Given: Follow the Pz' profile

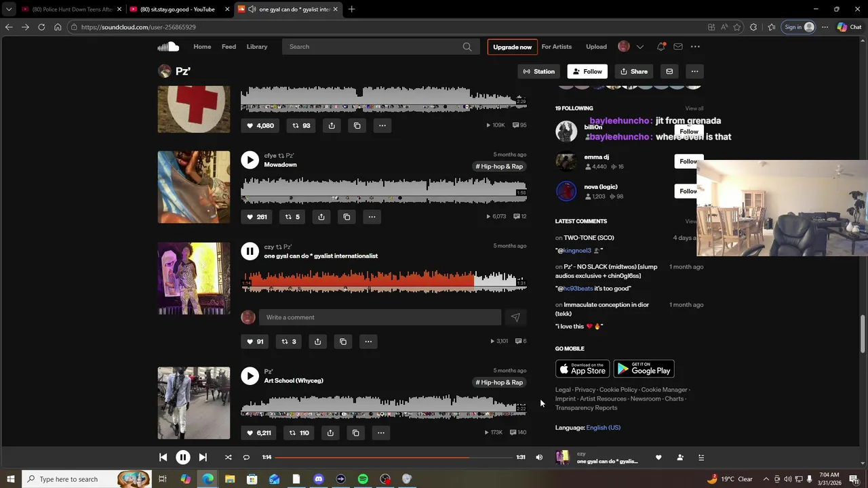Looking at the screenshot, I should click(587, 71).
